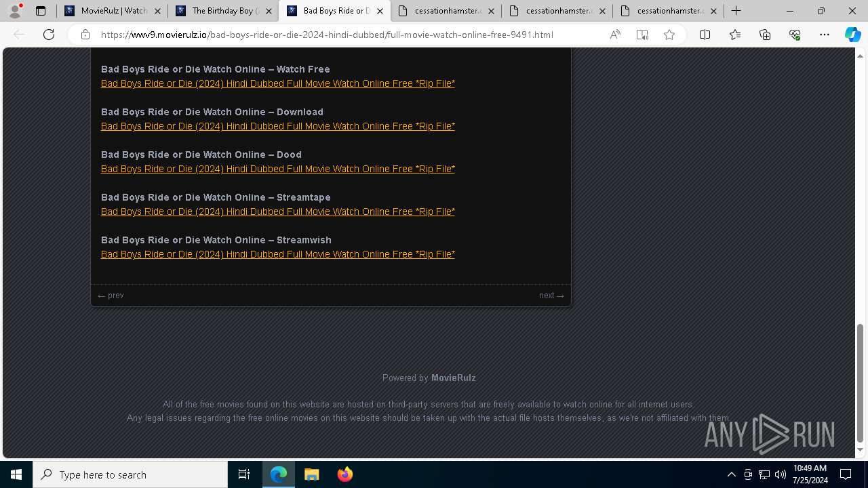Click scrollbar down arrow
Image resolution: width=868 pixels, height=488 pixels.
click(861, 450)
